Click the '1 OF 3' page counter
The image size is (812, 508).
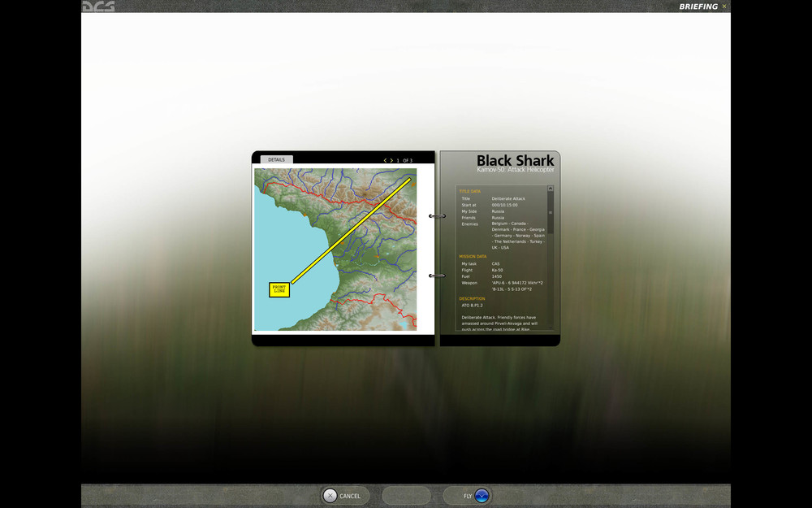click(404, 161)
